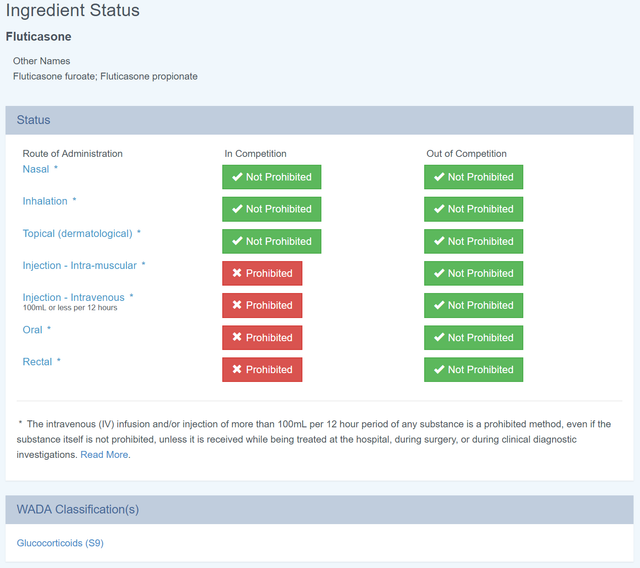Click the Status panel header

[319, 120]
